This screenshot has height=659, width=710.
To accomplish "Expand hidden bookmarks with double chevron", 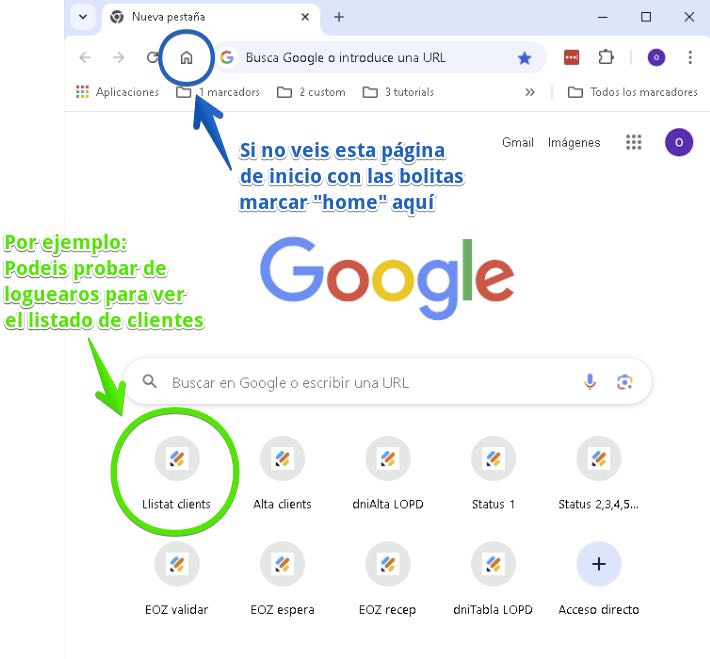I will tap(529, 92).
